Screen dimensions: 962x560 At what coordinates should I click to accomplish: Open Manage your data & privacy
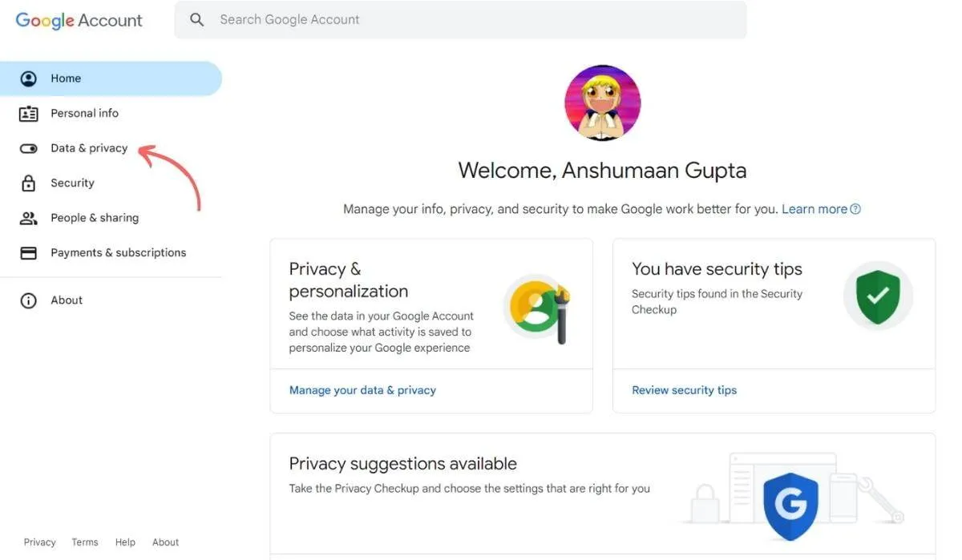tap(362, 389)
